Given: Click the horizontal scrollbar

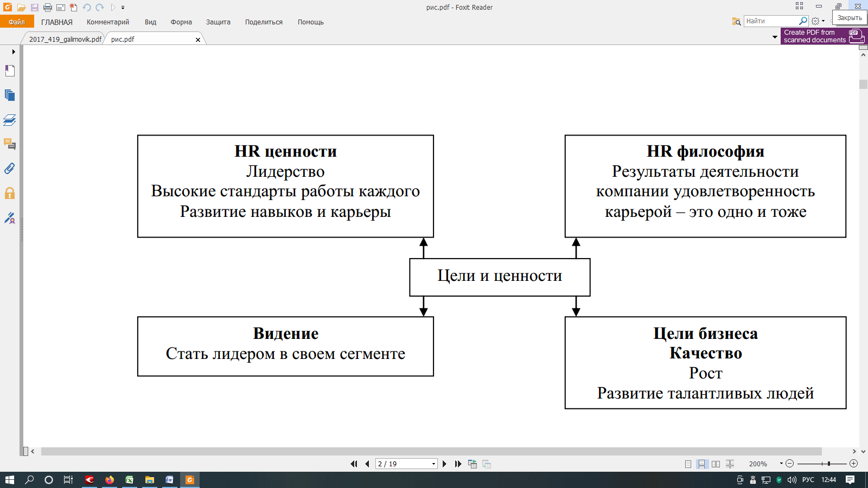Looking at the screenshot, I should [x=431, y=451].
